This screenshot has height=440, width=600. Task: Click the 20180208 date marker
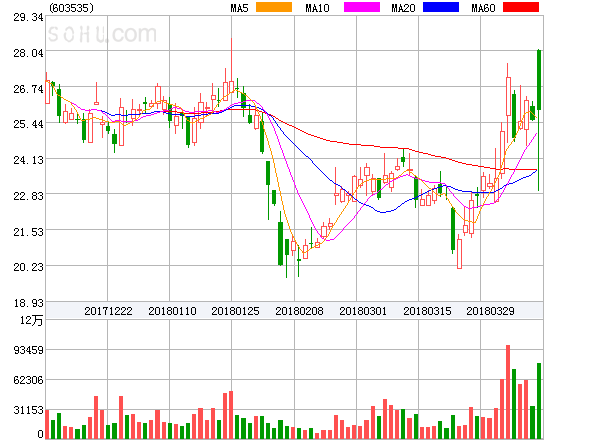click(x=299, y=311)
